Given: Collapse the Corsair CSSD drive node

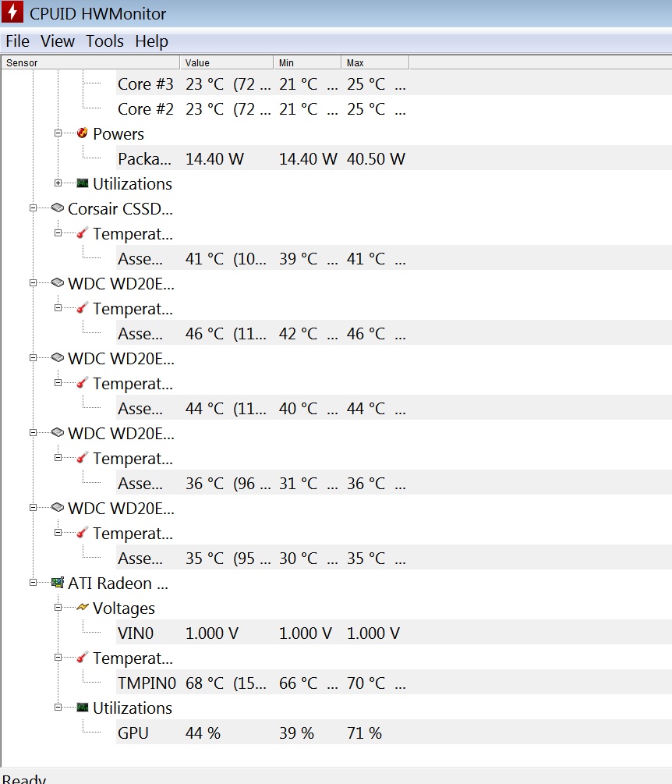Looking at the screenshot, I should 33,208.
